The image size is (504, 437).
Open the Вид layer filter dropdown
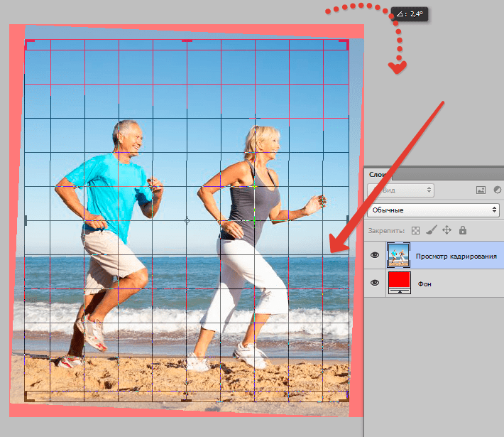[401, 190]
